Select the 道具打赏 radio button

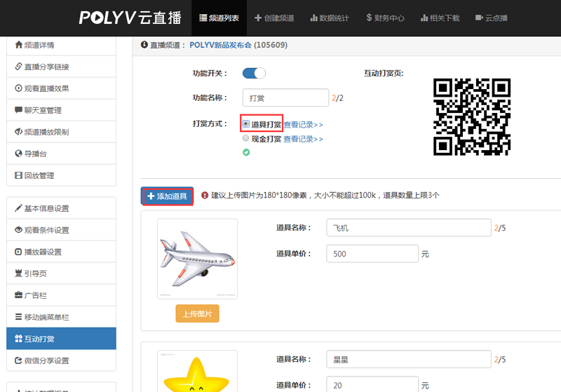(246, 123)
